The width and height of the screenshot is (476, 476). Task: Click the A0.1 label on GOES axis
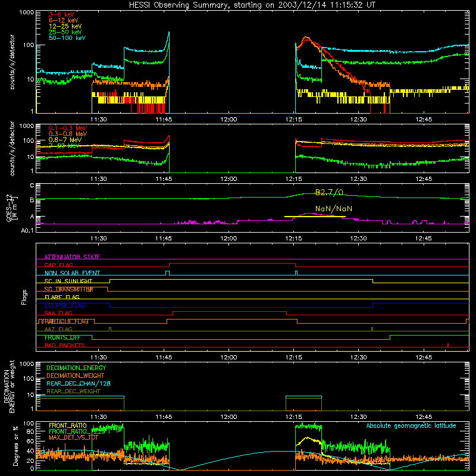tap(27, 230)
